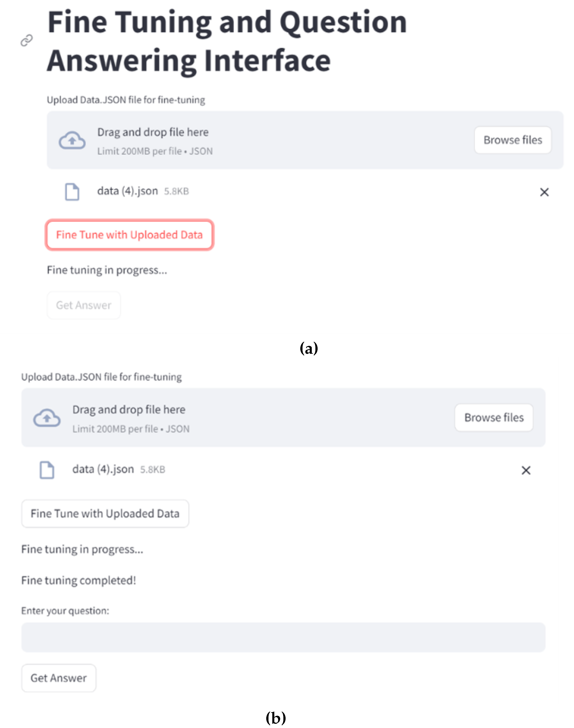Click the data (4).json file icon in panel (a)

(72, 192)
